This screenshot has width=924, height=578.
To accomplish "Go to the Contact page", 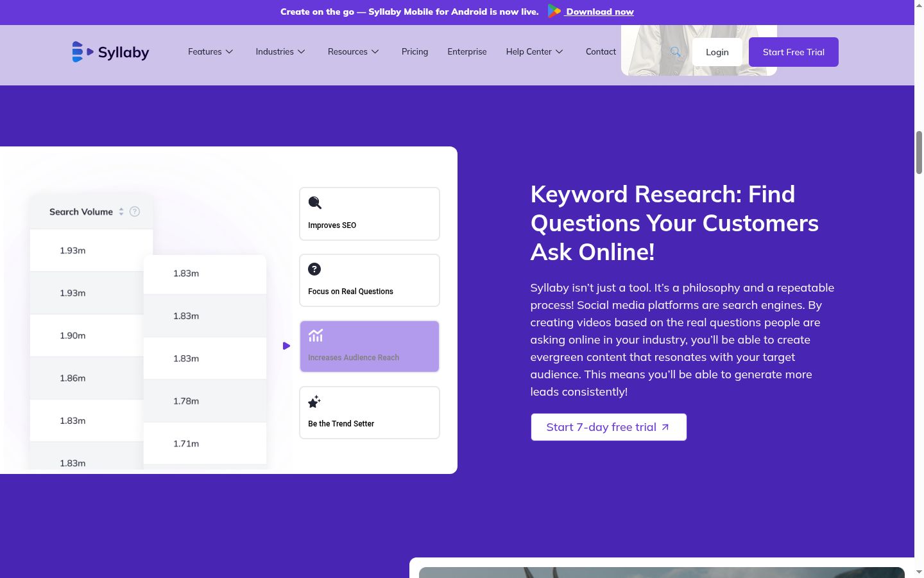I will point(601,51).
